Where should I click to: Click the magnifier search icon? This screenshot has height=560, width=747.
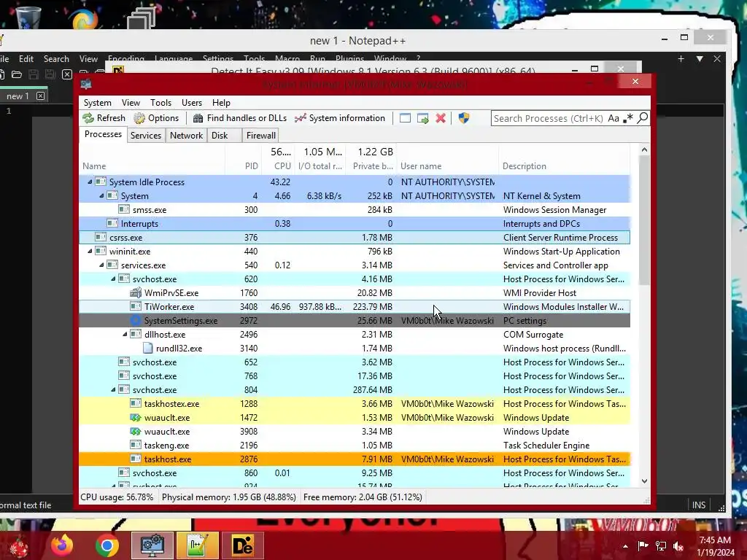[x=642, y=117]
